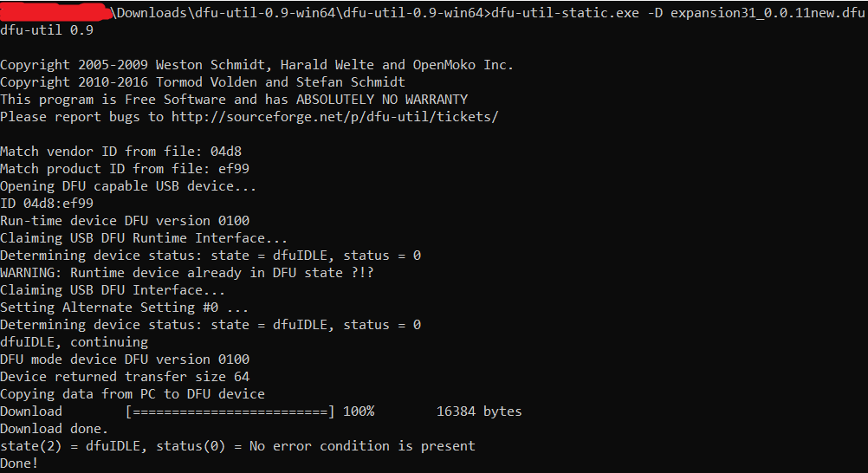Click the download progress bar

point(230,411)
